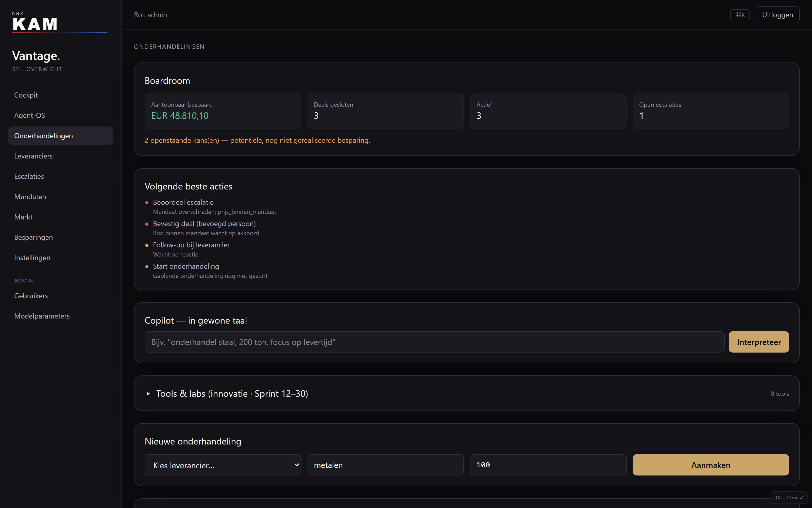Click the 'Wacht op reactie' text
Image resolution: width=812 pixels, height=508 pixels.
point(176,254)
